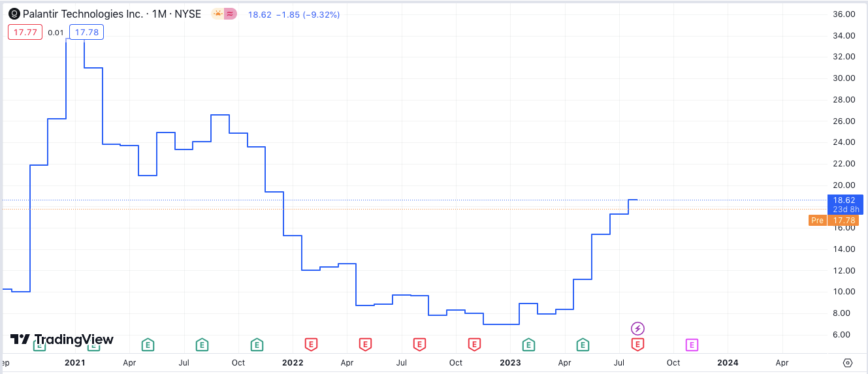This screenshot has height=374, width=868.
Task: Click the red earnings marker just after 2022 start
Action: point(312,344)
